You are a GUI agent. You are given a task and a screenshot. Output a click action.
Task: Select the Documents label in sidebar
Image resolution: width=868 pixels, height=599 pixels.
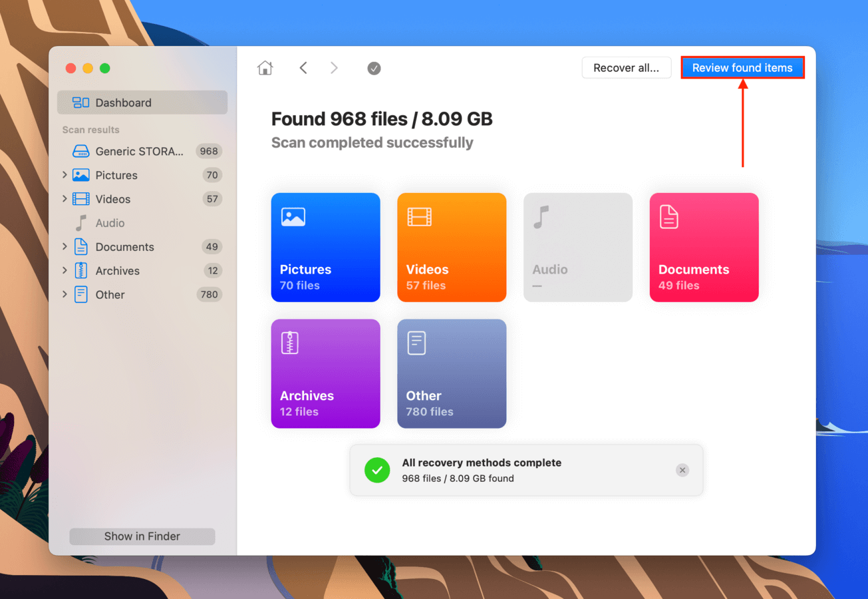tap(124, 247)
